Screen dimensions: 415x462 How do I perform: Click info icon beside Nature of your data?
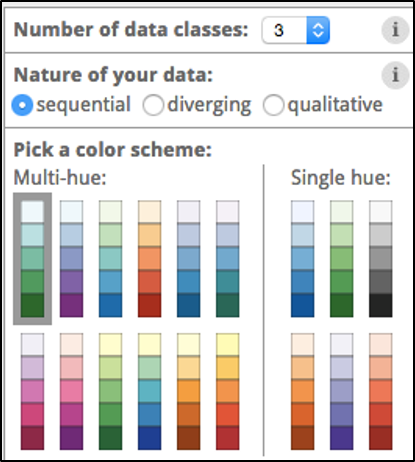[395, 75]
